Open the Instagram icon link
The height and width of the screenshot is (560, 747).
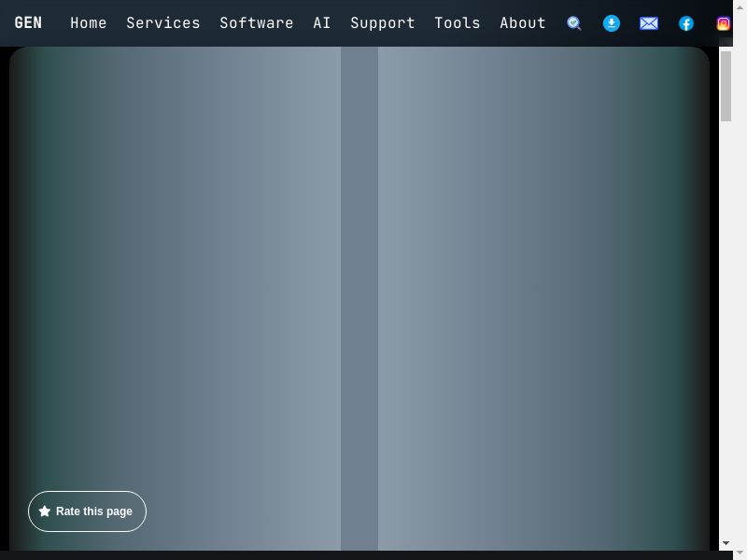[x=723, y=23]
